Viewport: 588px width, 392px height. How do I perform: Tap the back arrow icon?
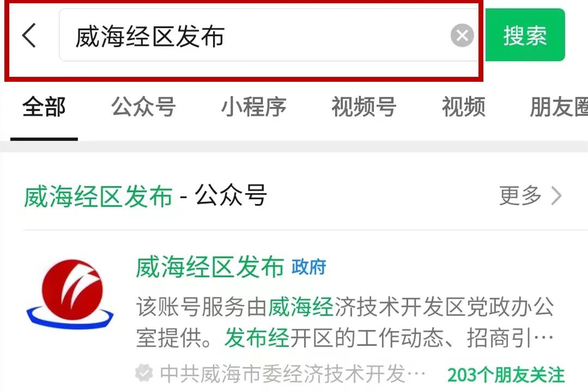(x=29, y=35)
